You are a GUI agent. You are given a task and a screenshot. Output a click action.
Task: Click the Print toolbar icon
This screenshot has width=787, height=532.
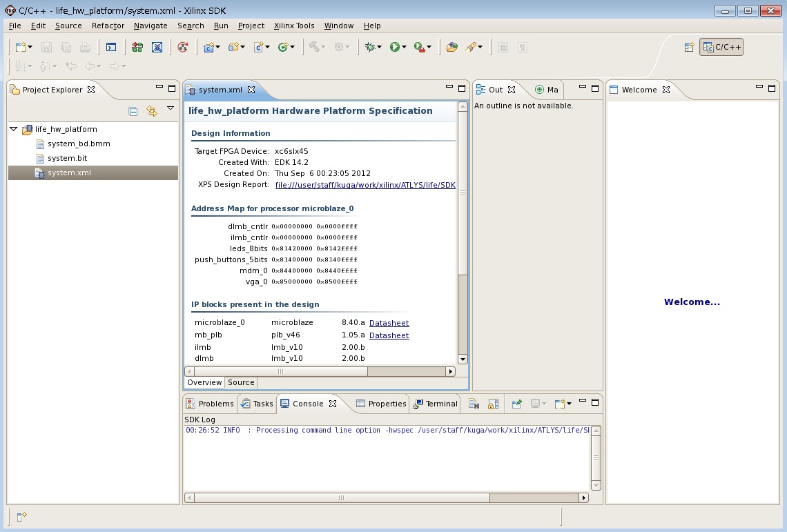86,47
